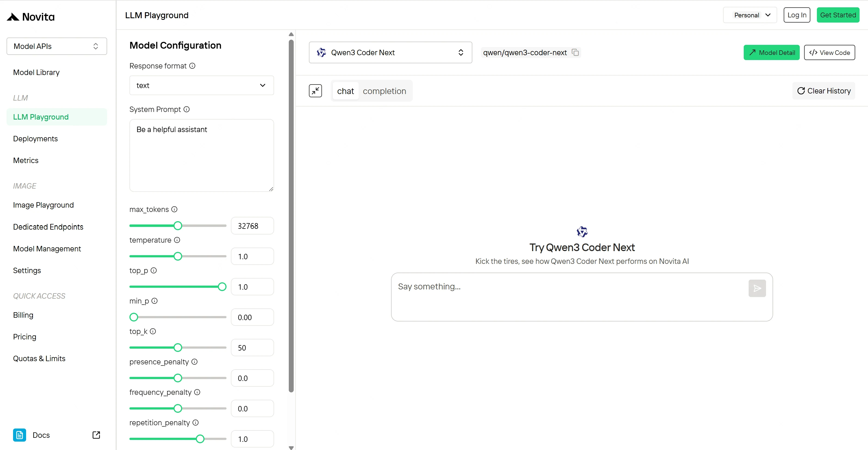This screenshot has height=450, width=868.
Task: Open the presence_penalty info icon
Action: point(195,361)
